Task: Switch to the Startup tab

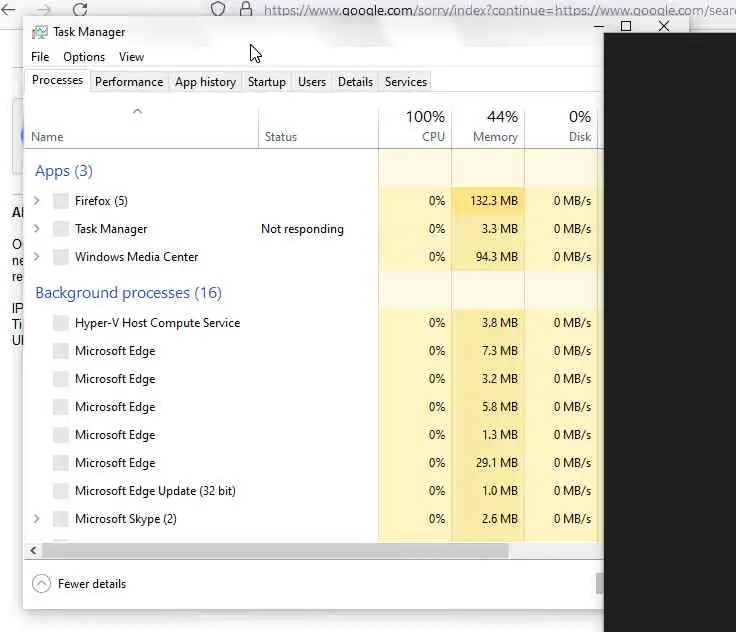Action: (x=267, y=82)
